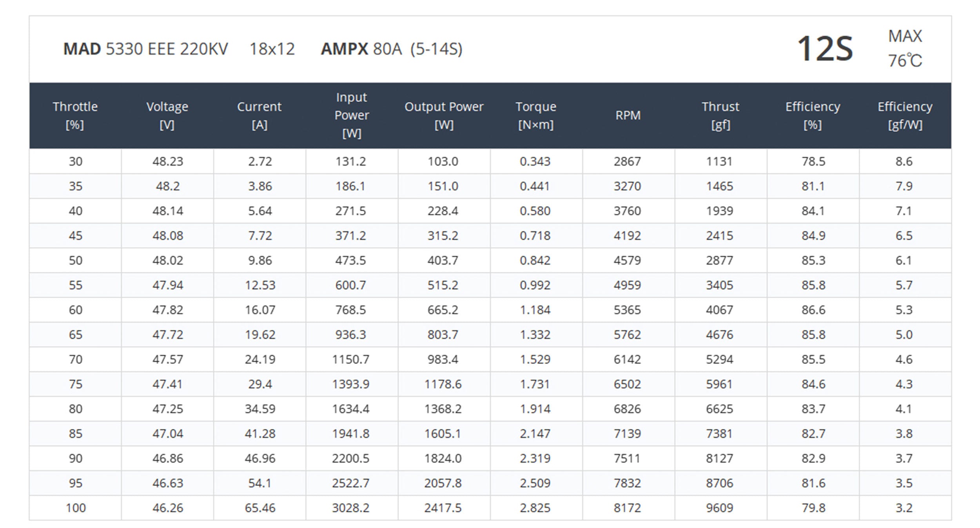Image resolution: width=980 pixels, height=528 pixels.
Task: Select the Current [A] column header
Action: (260, 116)
